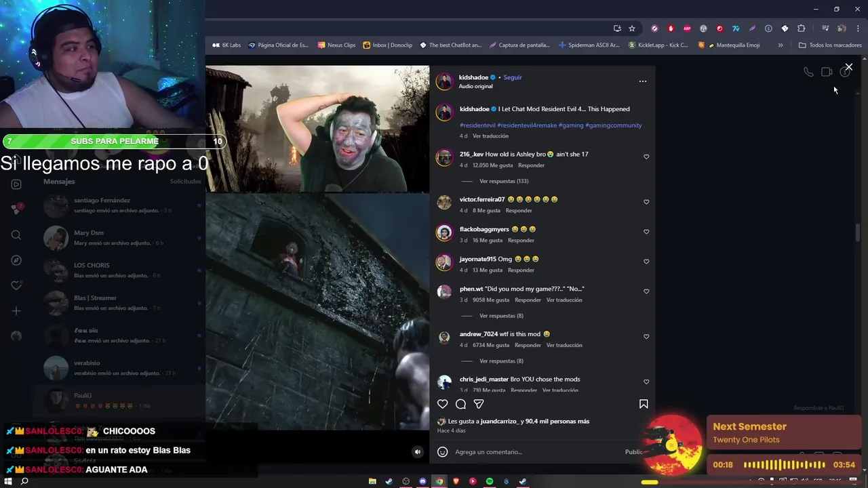Open the Windows search icon in taskbar
This screenshot has width=868, height=488.
(x=24, y=481)
